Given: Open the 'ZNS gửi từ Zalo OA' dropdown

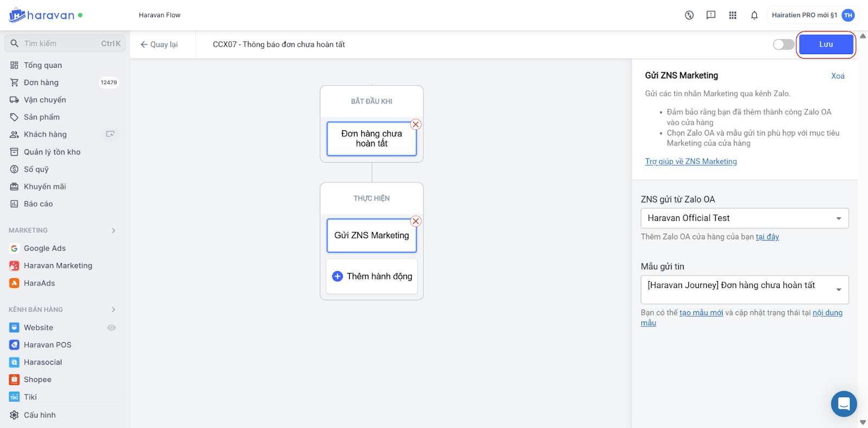Looking at the screenshot, I should pos(744,218).
